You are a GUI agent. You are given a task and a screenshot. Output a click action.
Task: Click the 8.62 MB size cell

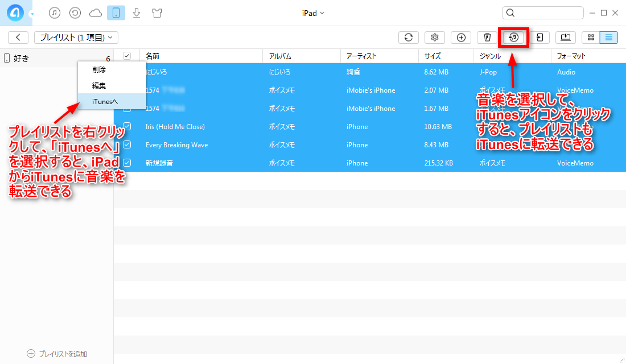[436, 72]
